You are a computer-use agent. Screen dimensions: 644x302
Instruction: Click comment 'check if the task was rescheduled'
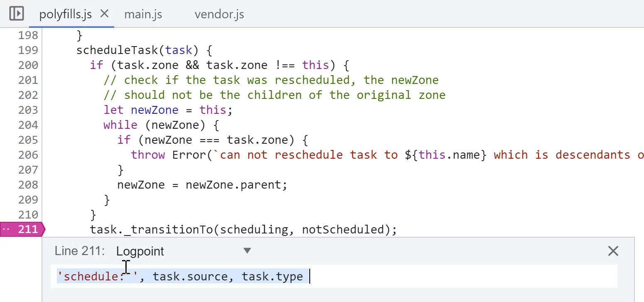[x=271, y=80]
